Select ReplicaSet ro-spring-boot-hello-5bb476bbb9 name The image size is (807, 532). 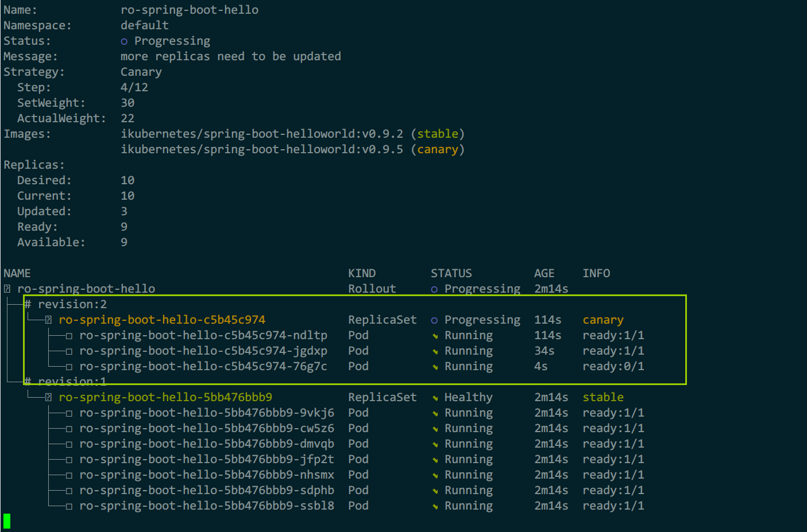165,397
